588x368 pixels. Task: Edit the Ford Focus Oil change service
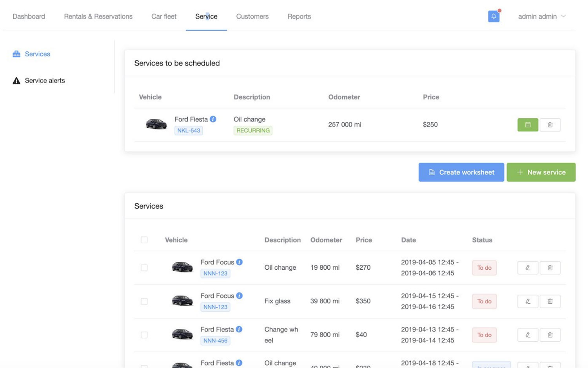click(528, 268)
